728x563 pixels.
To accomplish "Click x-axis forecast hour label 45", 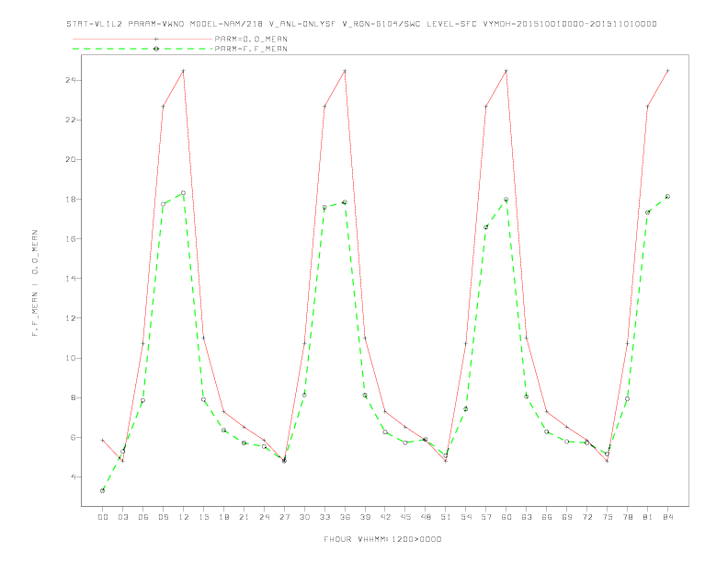I will point(405,517).
